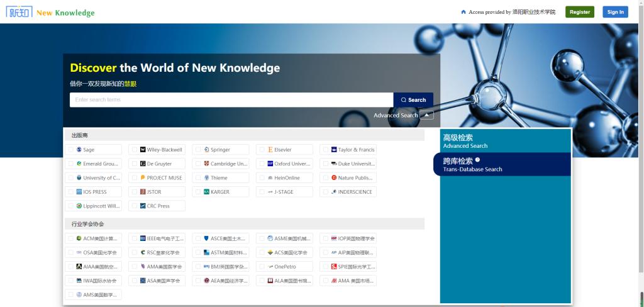Click the Wiley-Blackwell logo icon
Screen dimensions: 644x307
(x=143, y=150)
